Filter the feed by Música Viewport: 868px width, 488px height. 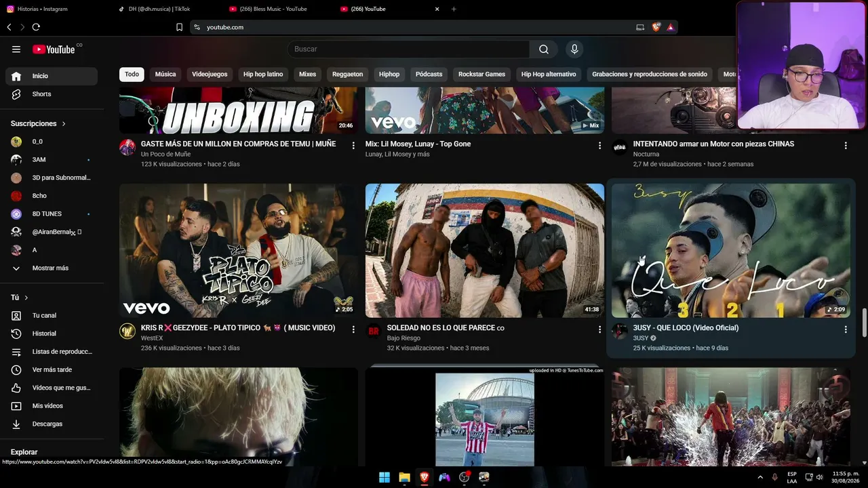pyautogui.click(x=165, y=75)
